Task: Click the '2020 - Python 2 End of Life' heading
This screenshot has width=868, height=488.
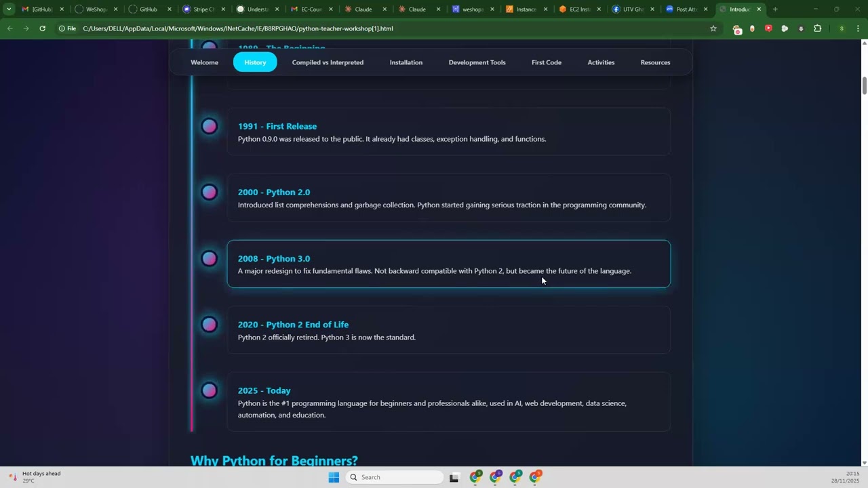Action: (293, 325)
